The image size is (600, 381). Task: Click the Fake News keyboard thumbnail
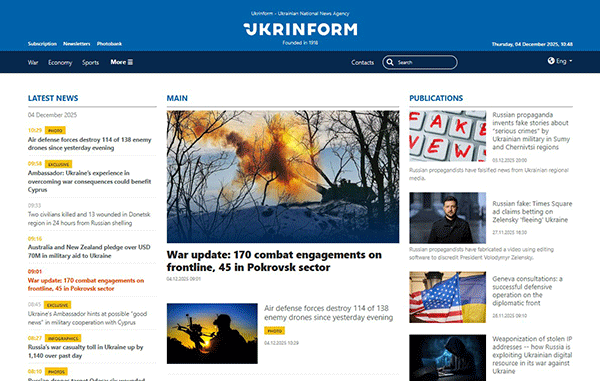coord(448,136)
